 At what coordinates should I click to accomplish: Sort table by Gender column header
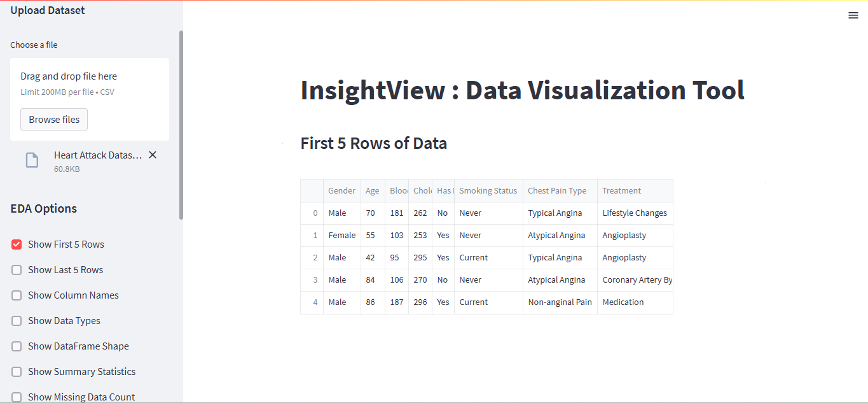(x=342, y=191)
